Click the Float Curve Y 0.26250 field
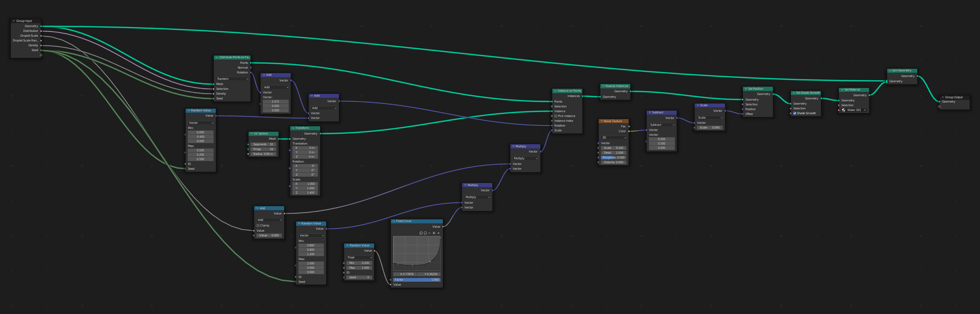 click(428, 274)
